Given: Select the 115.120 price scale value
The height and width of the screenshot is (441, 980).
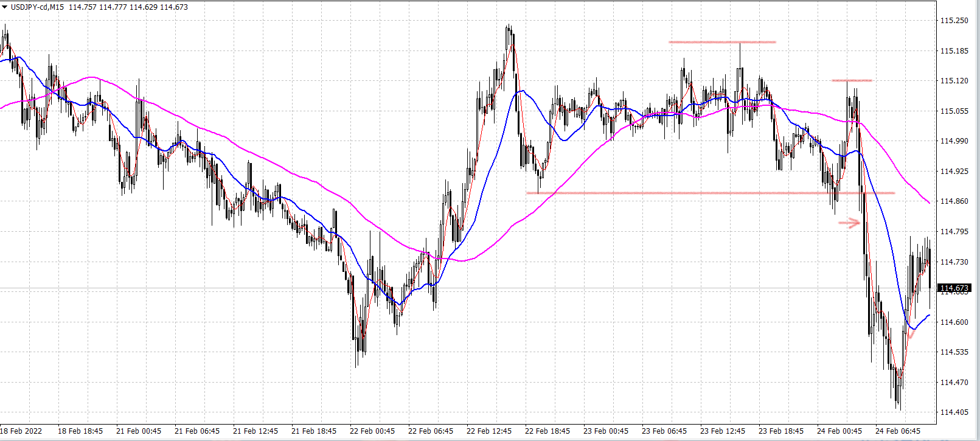Looking at the screenshot, I should point(954,80).
